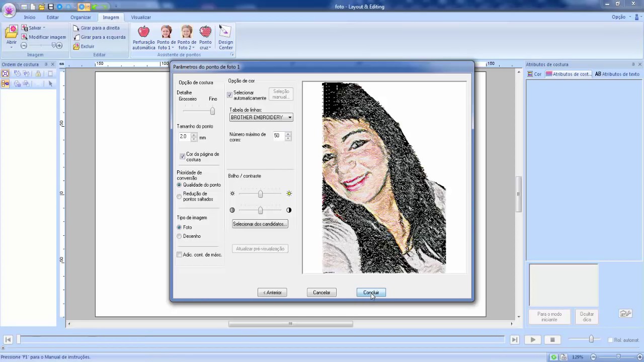Expand the Salvar dropdown arrow
Image resolution: width=644 pixels, height=362 pixels.
click(44, 28)
